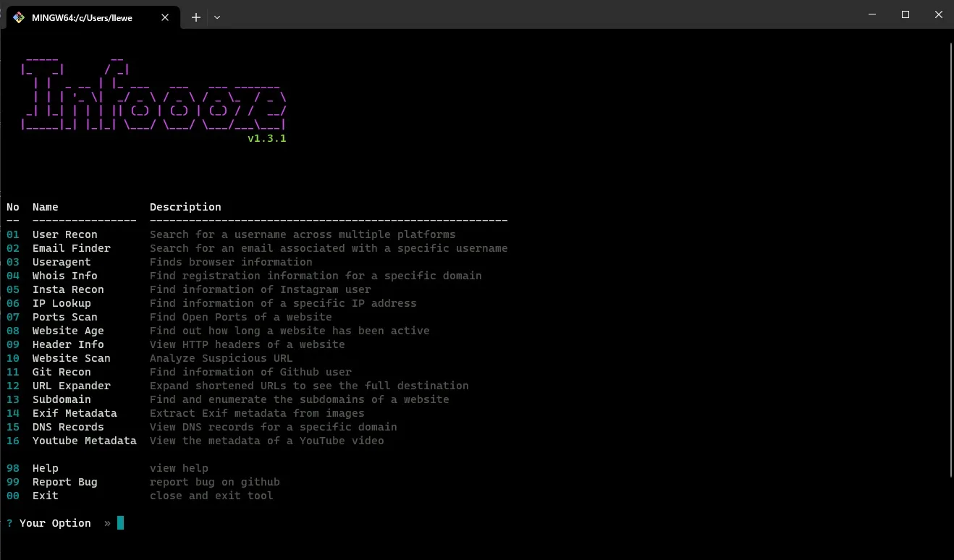
Task: Open a new terminal tab with plus button
Action: coord(195,17)
